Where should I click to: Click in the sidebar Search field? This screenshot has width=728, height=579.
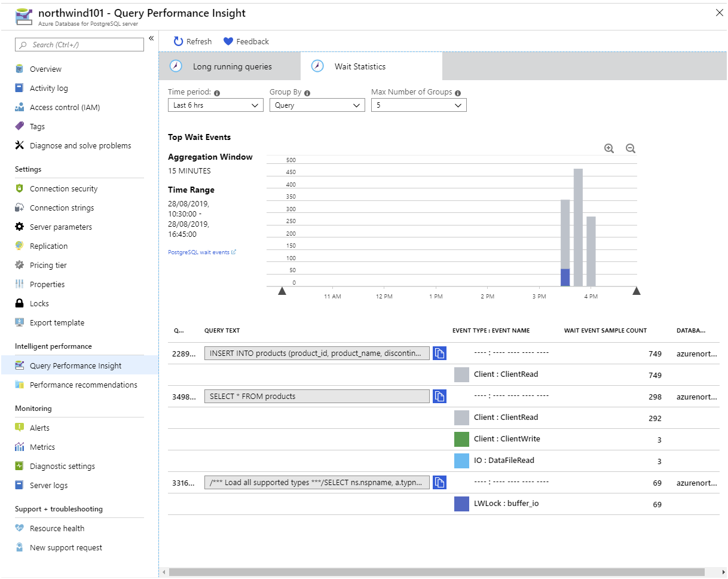(79, 45)
